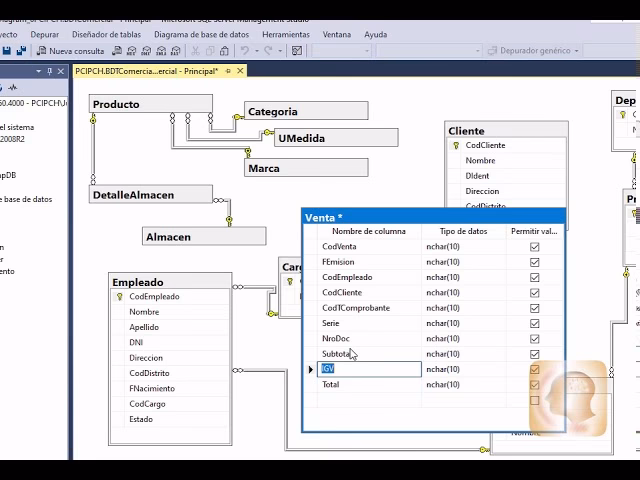
Task: Open Object Explorer window position dropdown arrow
Action: 39,71
